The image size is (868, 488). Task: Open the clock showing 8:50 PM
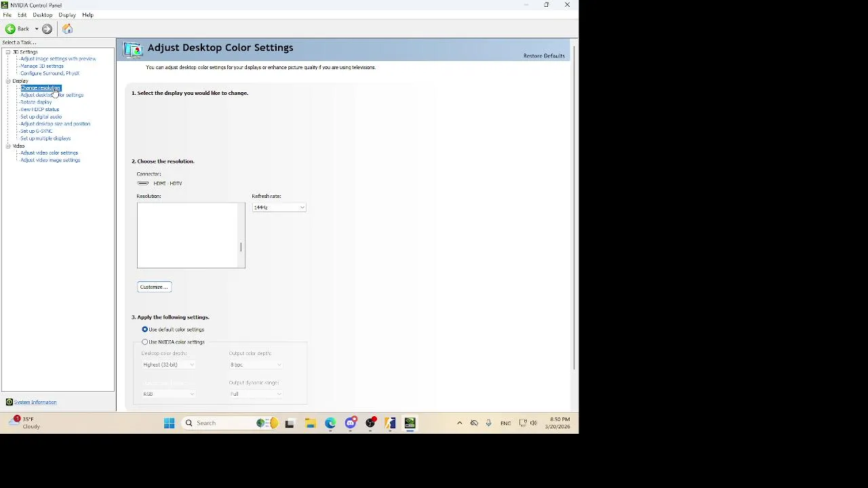tap(557, 423)
